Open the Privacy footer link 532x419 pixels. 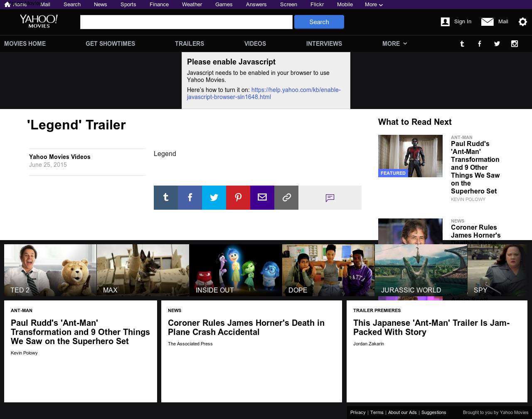[x=358, y=412]
